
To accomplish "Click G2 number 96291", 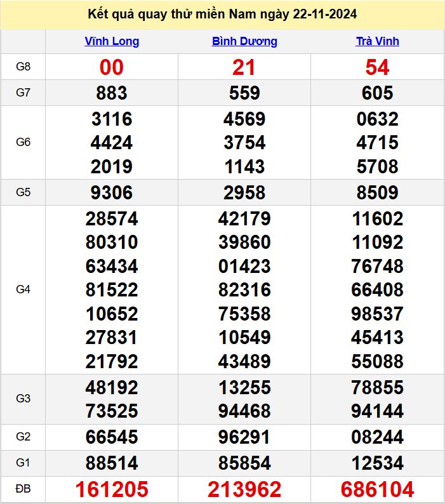I will click(244, 437).
